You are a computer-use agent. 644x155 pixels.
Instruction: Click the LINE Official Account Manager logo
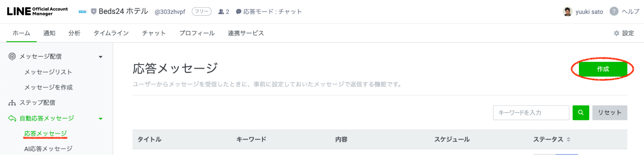coord(37,12)
